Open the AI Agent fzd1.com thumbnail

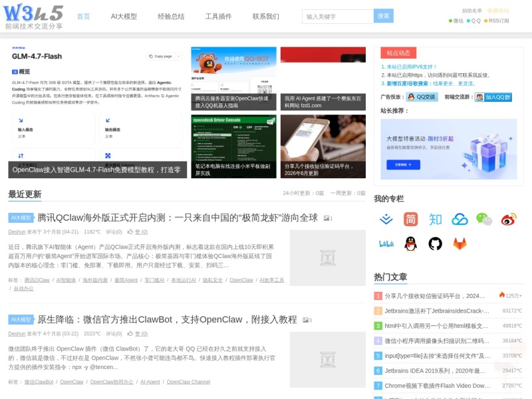(323, 78)
